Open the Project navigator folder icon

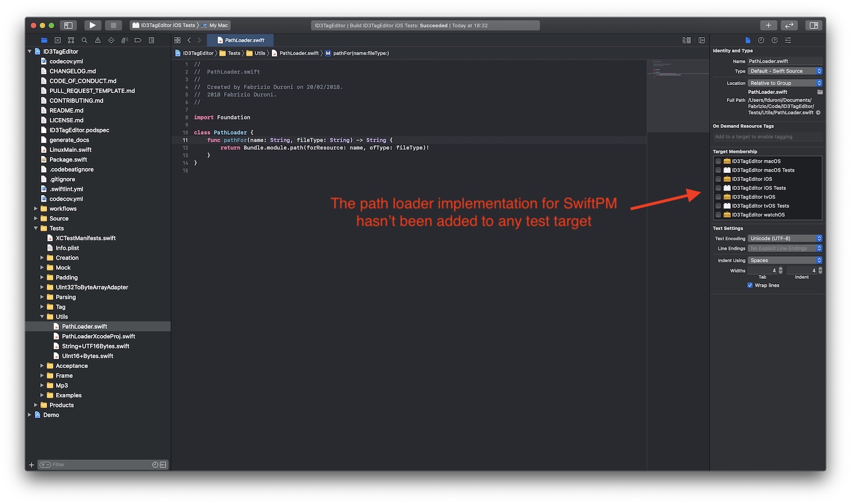[44, 40]
